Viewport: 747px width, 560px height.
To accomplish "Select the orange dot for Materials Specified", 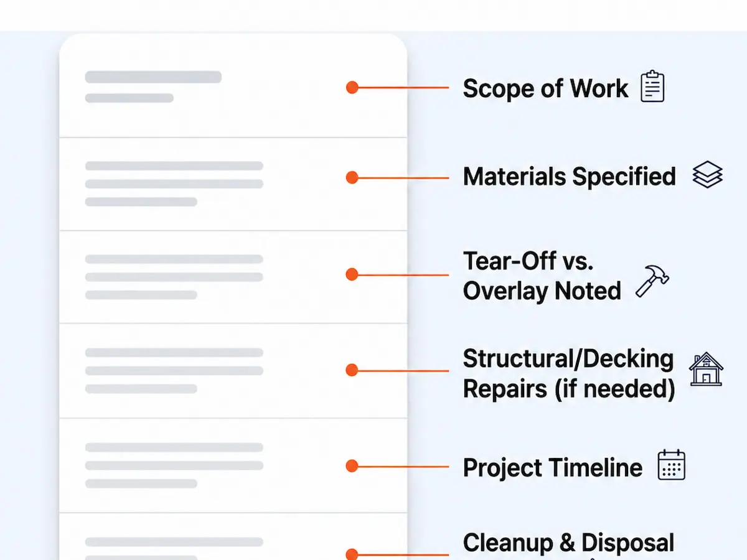I will [352, 178].
